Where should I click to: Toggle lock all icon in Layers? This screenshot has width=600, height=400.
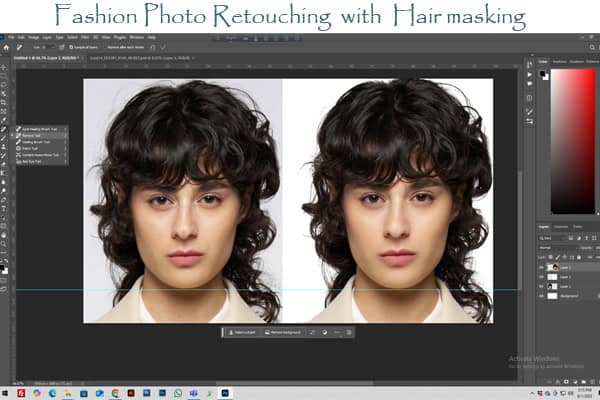[x=579, y=257]
